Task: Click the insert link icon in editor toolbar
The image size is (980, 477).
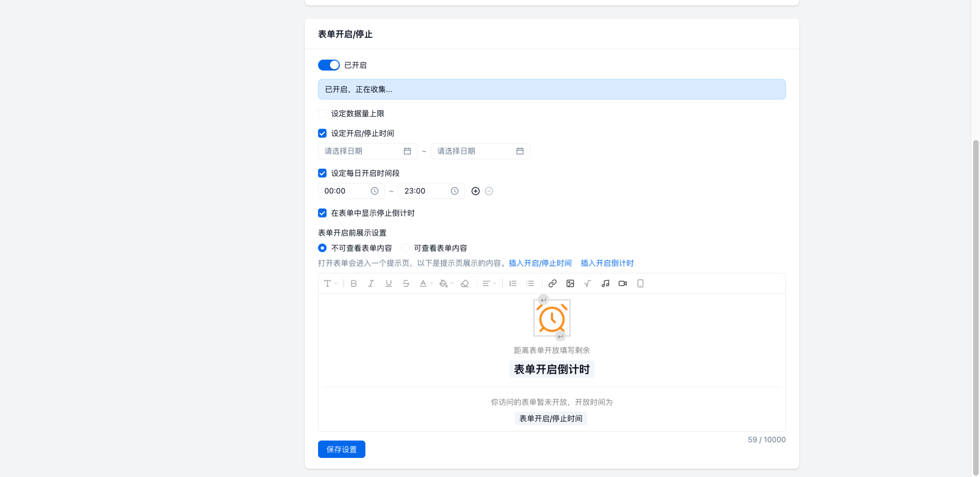Action: pyautogui.click(x=552, y=283)
